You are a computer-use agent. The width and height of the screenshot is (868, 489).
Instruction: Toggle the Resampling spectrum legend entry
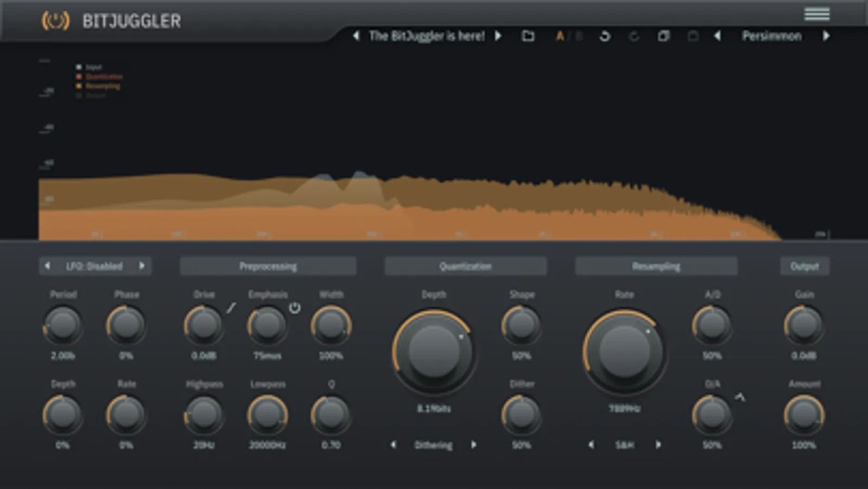point(98,86)
